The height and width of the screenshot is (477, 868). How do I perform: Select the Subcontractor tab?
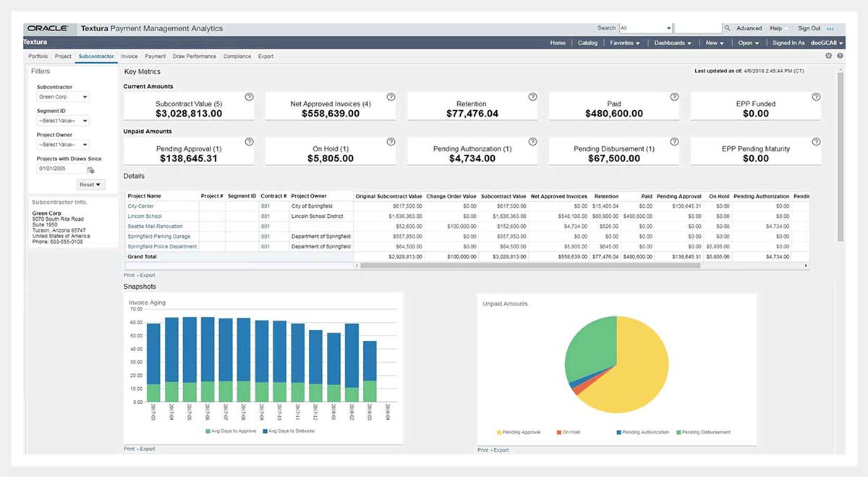[96, 56]
